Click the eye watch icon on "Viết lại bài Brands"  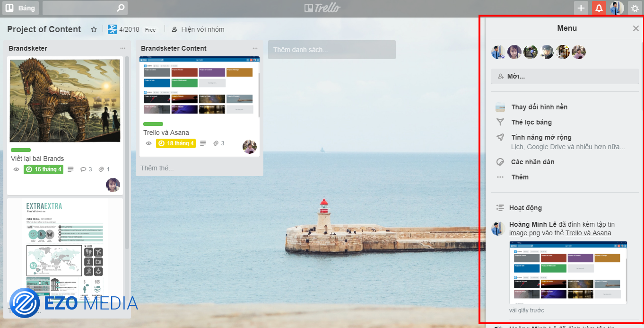click(17, 169)
